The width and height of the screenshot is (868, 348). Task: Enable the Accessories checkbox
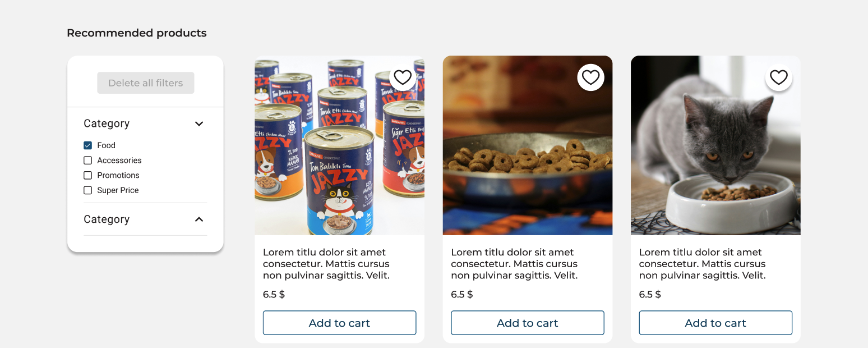click(x=88, y=161)
